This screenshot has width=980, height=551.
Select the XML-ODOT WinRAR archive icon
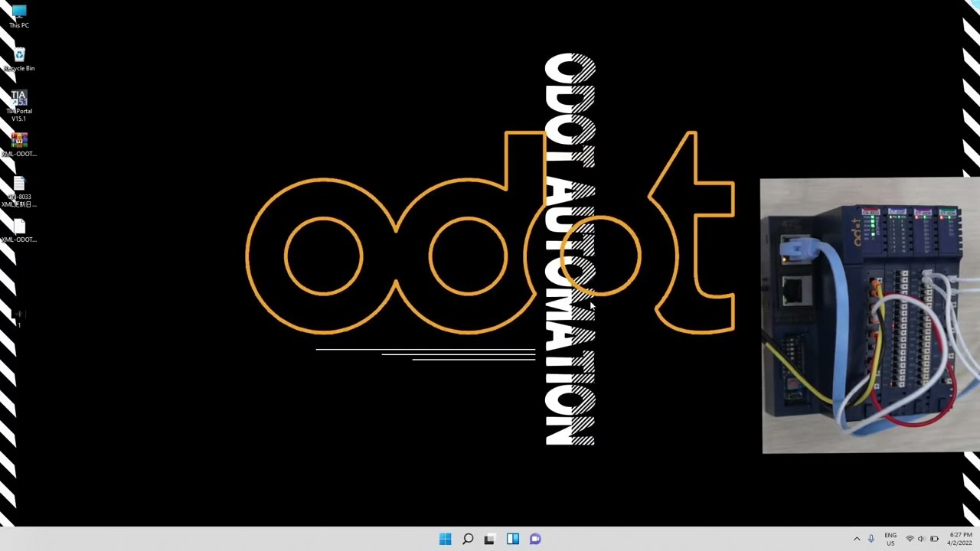click(19, 144)
